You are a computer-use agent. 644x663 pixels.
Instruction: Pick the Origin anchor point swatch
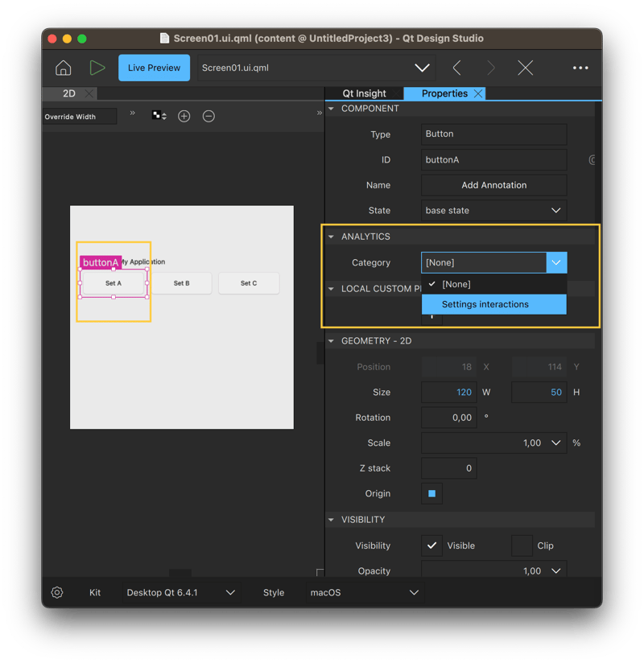(432, 494)
